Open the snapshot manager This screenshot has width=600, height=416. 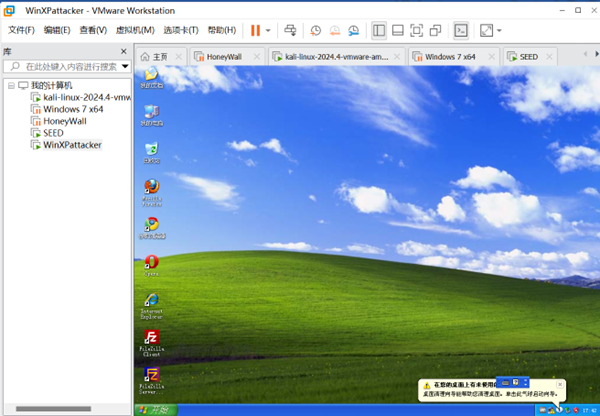[354, 31]
